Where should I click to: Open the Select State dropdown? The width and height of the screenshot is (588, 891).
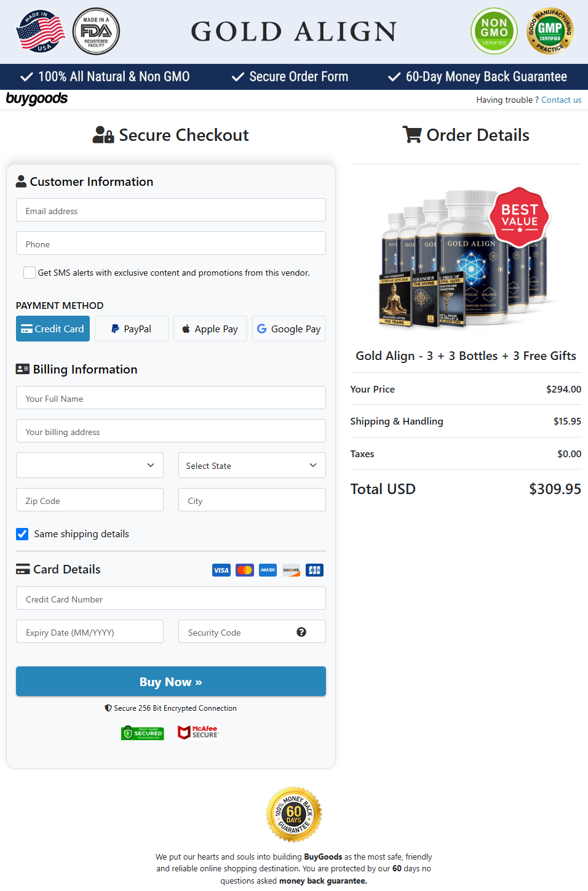point(252,465)
